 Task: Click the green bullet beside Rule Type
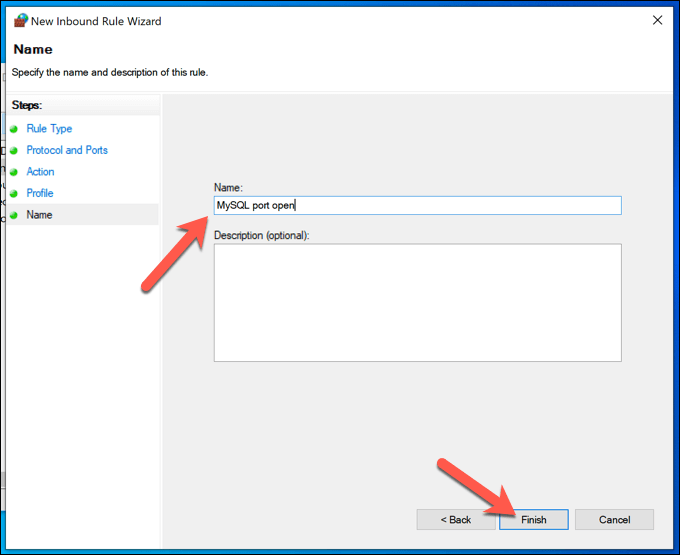pyautogui.click(x=14, y=129)
